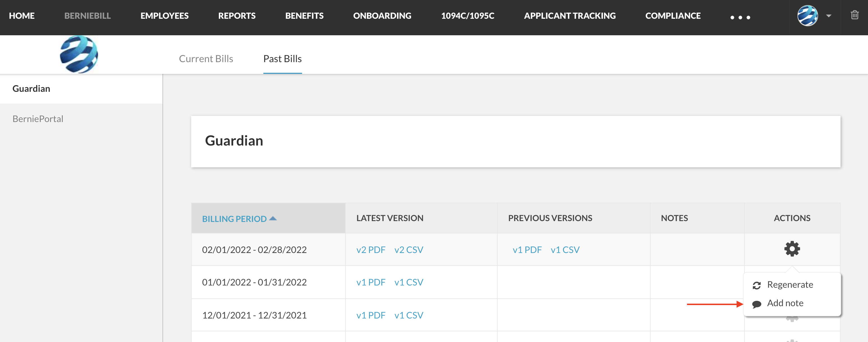Select Guardian in the left sidebar
Screen dimensions: 868x342
coord(81,88)
